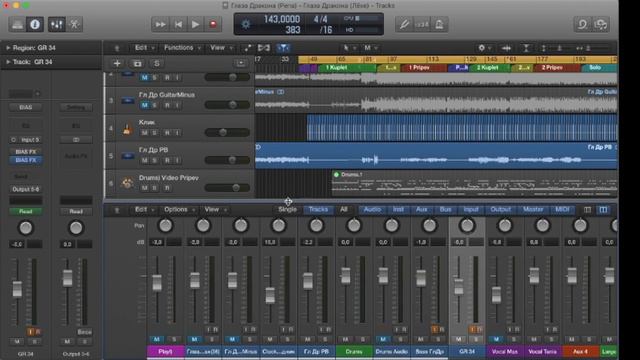Screen dimensions: 640x360
Task: Switch mixer to All view
Action: tap(344, 210)
